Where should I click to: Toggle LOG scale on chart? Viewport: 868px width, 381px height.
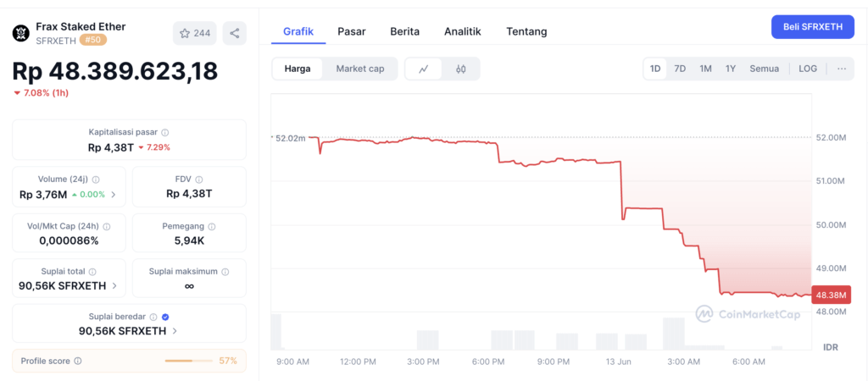[808, 69]
